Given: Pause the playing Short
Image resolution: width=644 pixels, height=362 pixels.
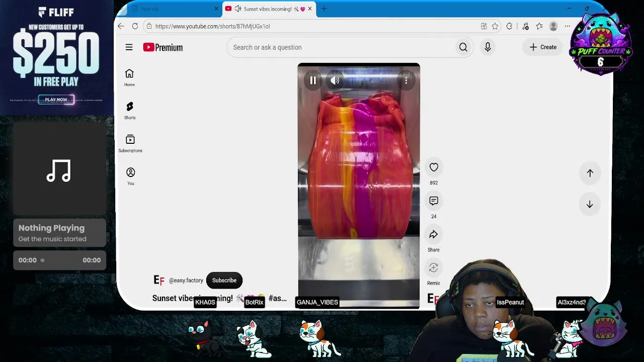Looking at the screenshot, I should click(x=313, y=80).
